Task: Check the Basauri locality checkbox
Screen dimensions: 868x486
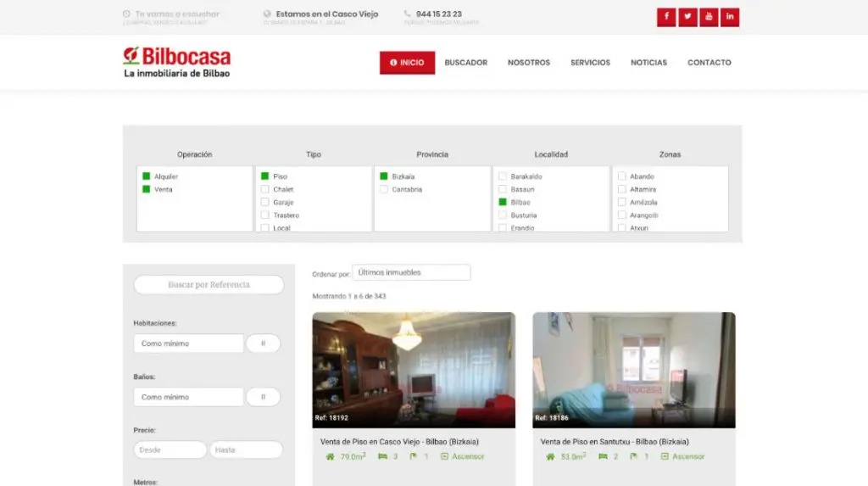Action: [503, 189]
